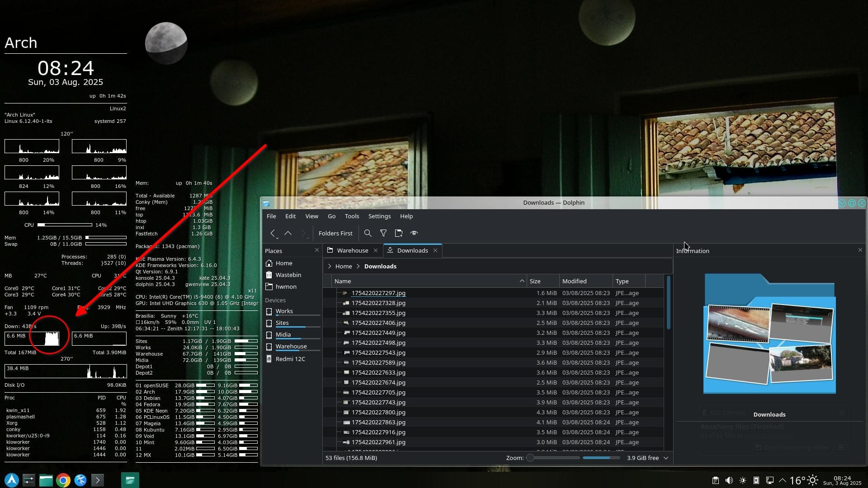868x488 pixels.
Task: Go back with the left arrow
Action: 273,233
